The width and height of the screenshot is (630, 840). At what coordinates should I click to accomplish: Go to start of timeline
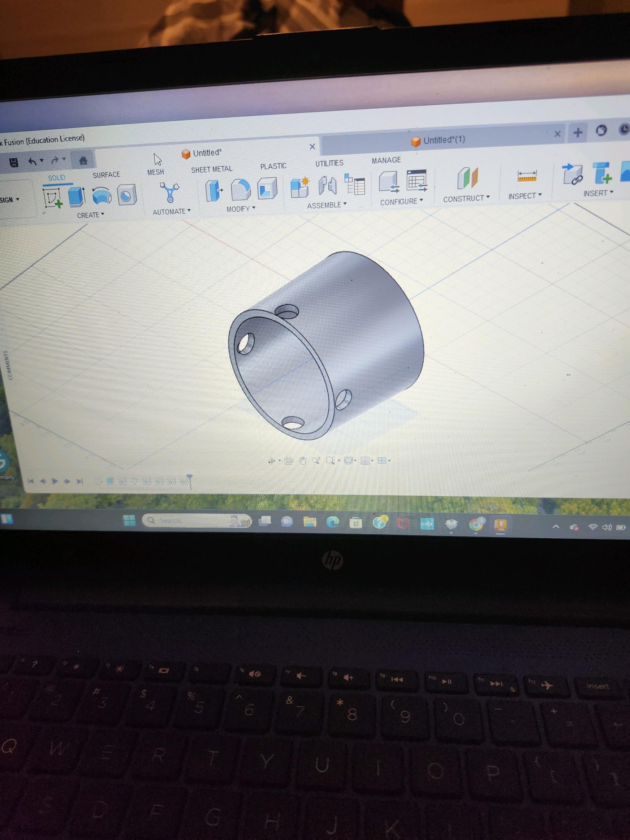[x=31, y=481]
